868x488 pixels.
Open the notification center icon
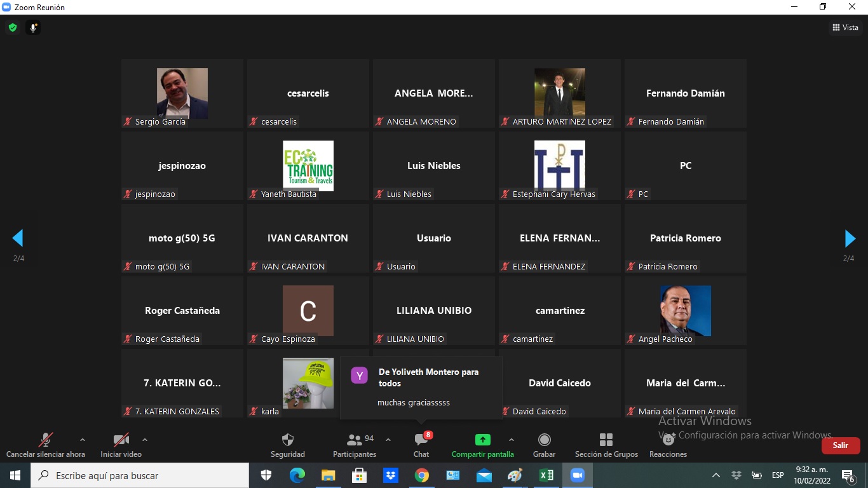848,475
